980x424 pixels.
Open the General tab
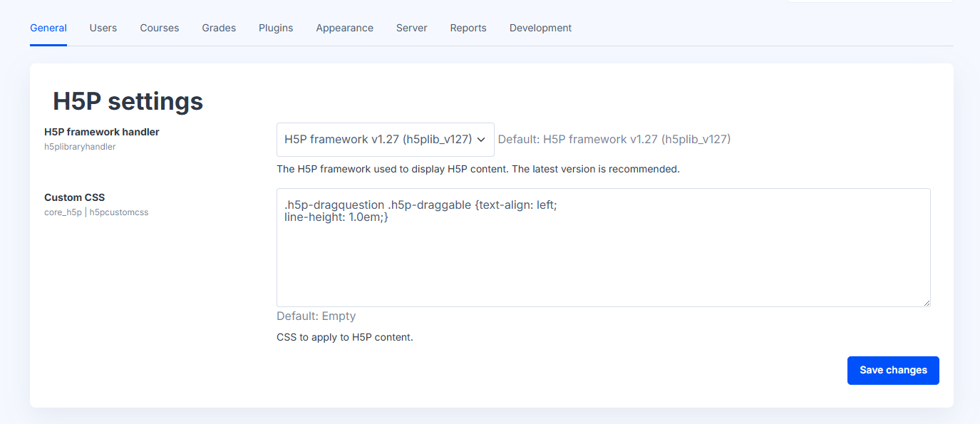(48, 28)
